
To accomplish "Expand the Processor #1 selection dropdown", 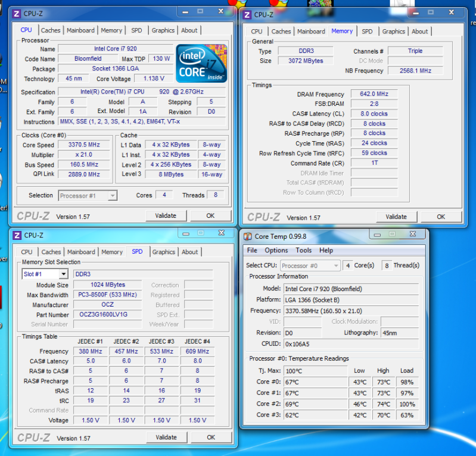I will [x=88, y=196].
